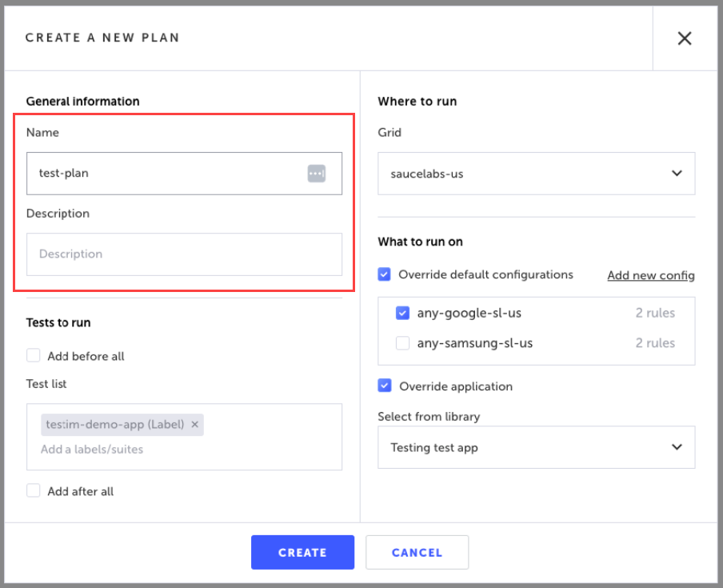723x588 pixels.
Task: Focus the Description text field
Action: (x=184, y=254)
